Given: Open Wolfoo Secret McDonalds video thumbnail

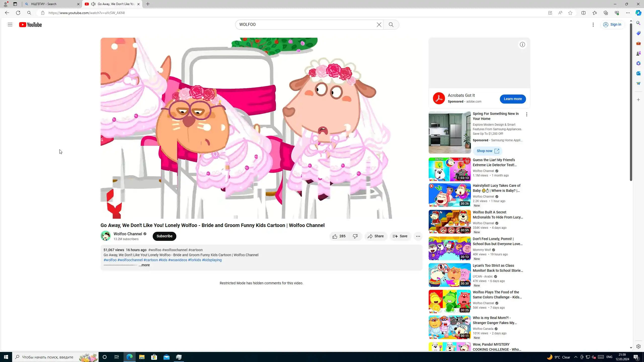Looking at the screenshot, I should [x=450, y=222].
